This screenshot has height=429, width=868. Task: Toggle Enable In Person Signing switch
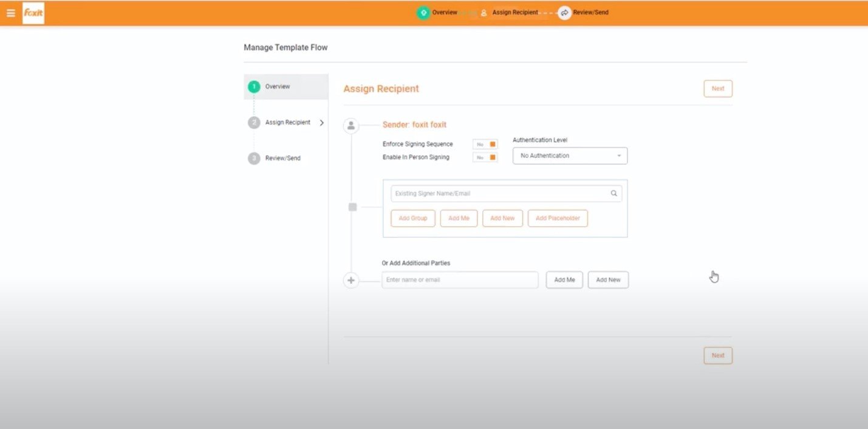(485, 157)
